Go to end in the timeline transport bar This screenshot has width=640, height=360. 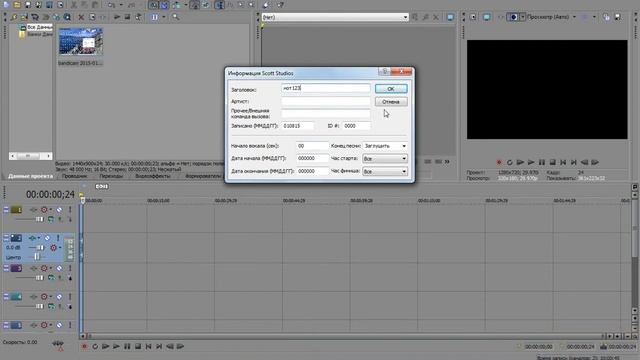[159, 347]
